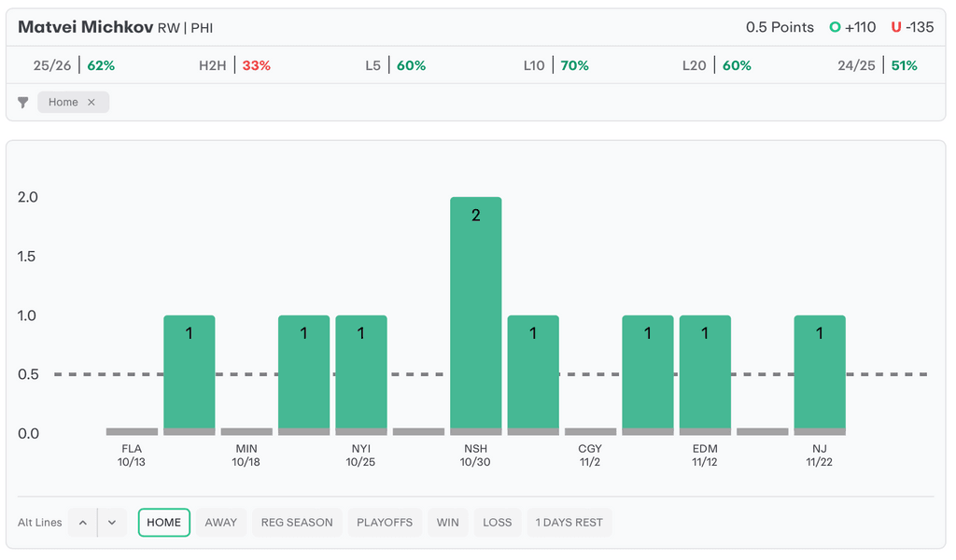Select the Over +110 odds
Screen dimensions: 956x560
tap(853, 27)
